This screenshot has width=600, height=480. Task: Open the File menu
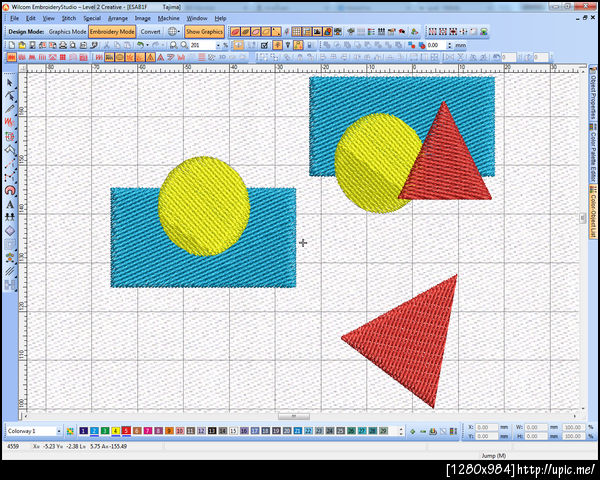[14, 18]
